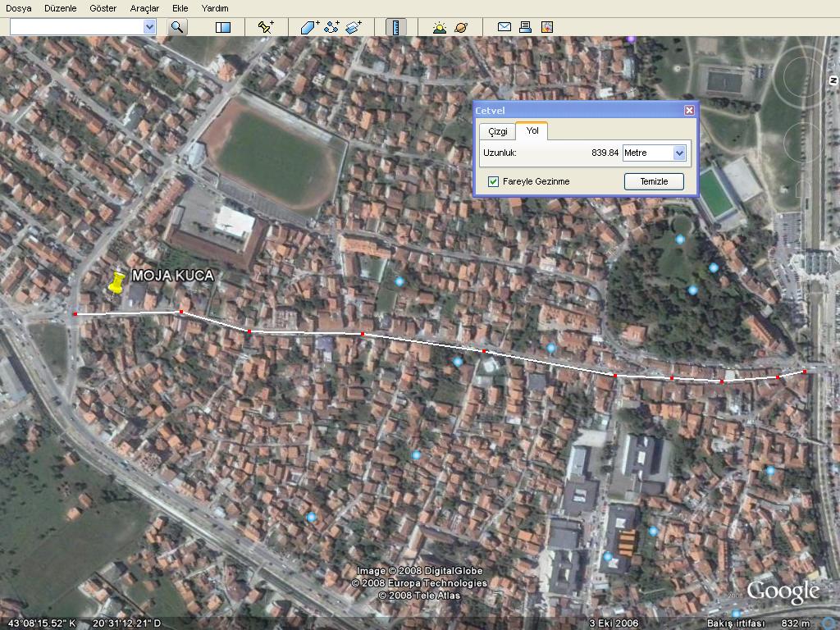Click the search magnifier icon
This screenshot has width=840, height=630.
click(x=177, y=27)
